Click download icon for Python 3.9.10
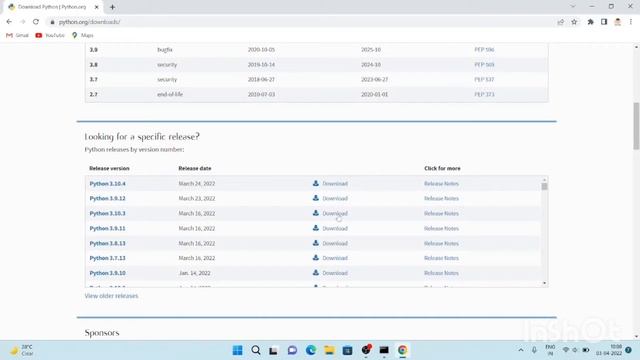The width and height of the screenshot is (640, 360). pos(316,273)
